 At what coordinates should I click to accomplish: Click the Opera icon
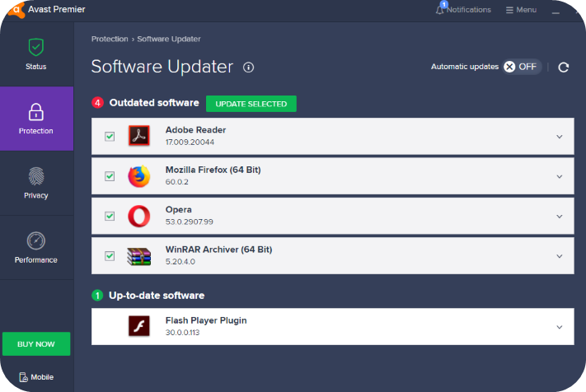click(x=139, y=216)
